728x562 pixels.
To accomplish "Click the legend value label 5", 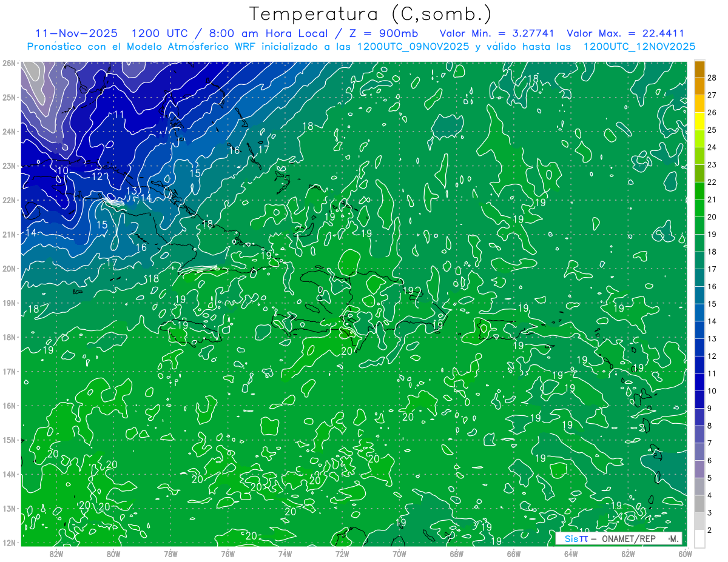I will [x=710, y=478].
